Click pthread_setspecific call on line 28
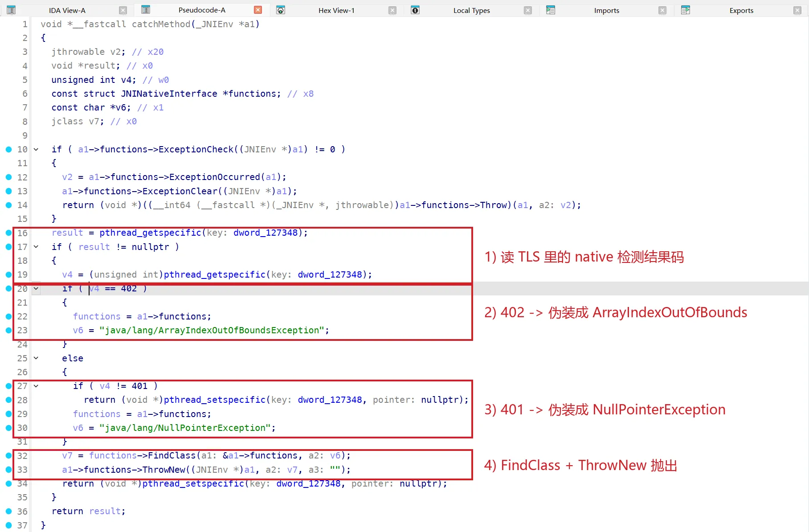The width and height of the screenshot is (809, 532). (x=215, y=400)
